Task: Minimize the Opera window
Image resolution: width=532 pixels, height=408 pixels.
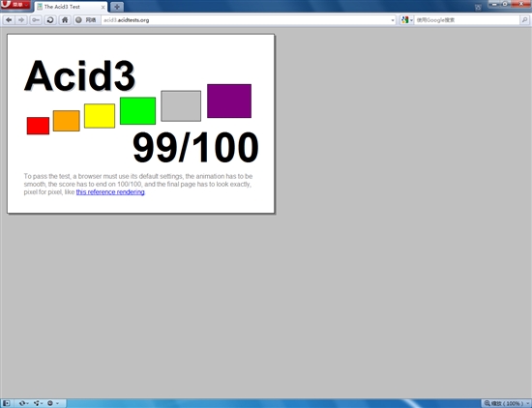Action: pos(494,4)
